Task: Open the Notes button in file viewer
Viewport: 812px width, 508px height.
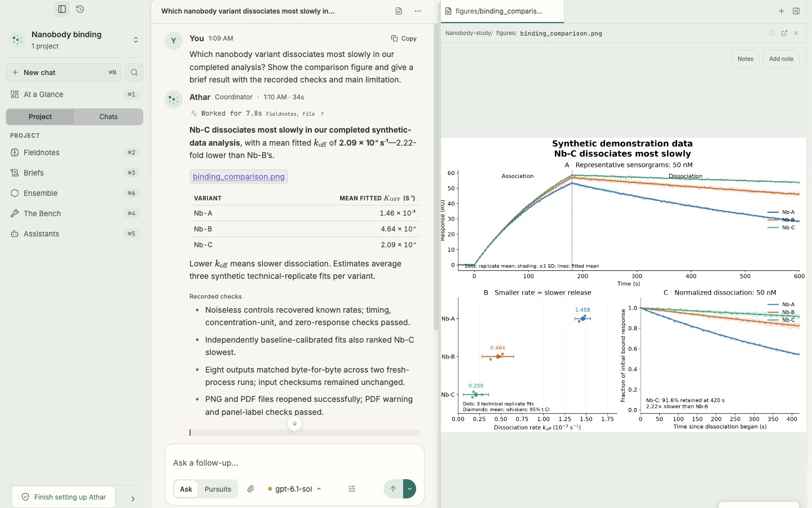Action: [745, 59]
